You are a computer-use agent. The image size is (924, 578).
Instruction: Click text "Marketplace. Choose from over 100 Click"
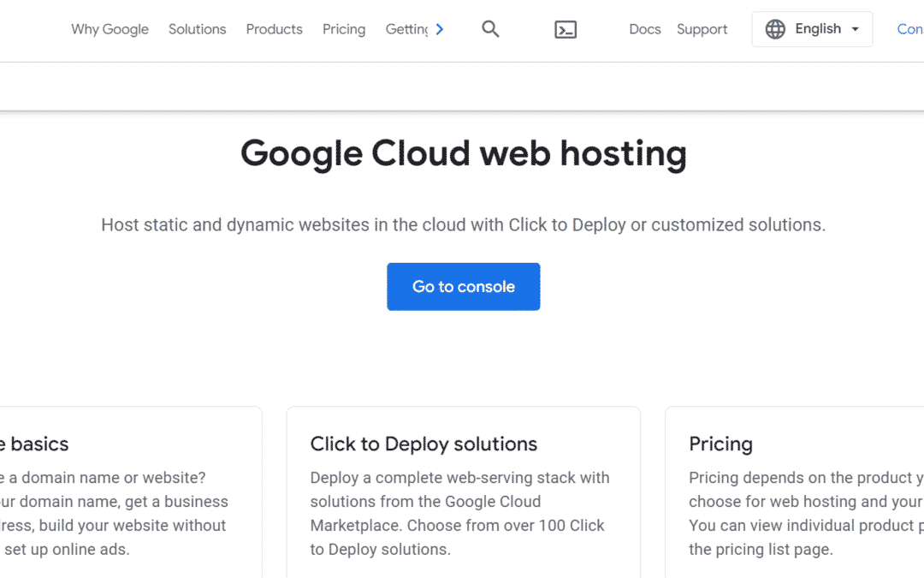pyautogui.click(x=457, y=526)
